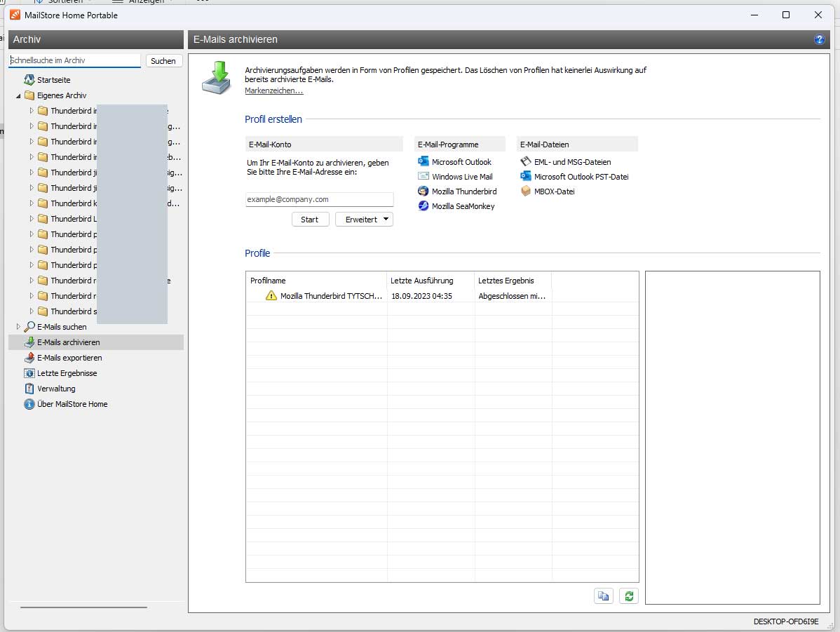This screenshot has width=840, height=632.
Task: Click the horizontal scrollbar under the archive tree
Action: [83, 607]
